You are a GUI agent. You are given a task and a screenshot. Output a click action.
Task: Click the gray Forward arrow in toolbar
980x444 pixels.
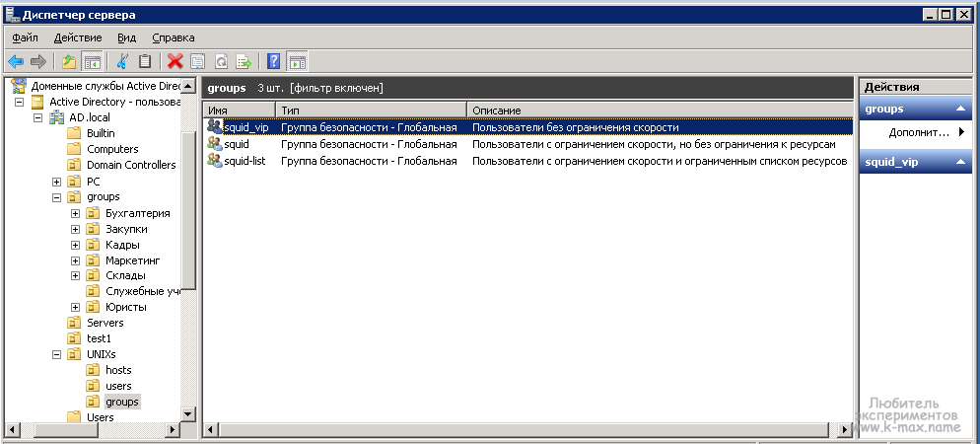(38, 61)
